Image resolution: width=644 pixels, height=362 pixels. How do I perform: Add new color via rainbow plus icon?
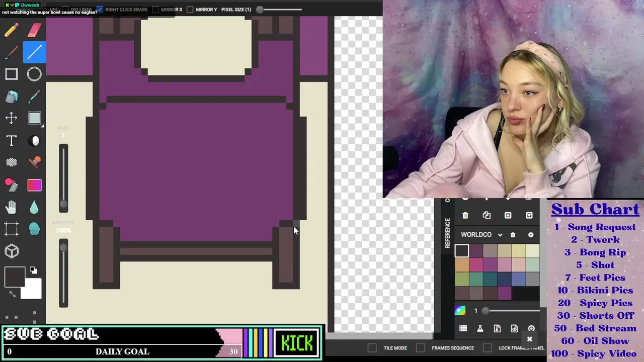coord(460,310)
